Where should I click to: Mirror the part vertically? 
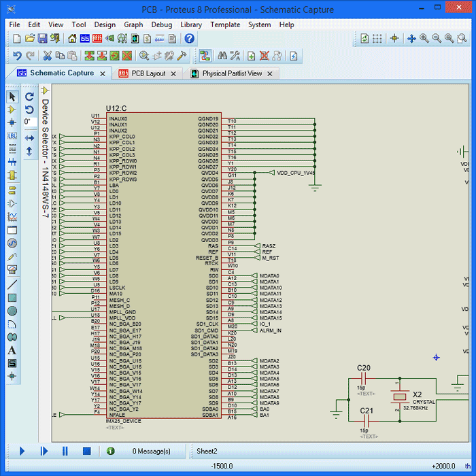(29, 151)
